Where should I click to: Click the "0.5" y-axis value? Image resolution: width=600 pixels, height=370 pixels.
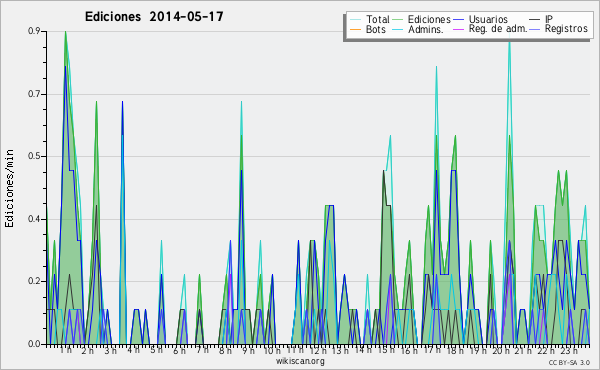click(34, 156)
